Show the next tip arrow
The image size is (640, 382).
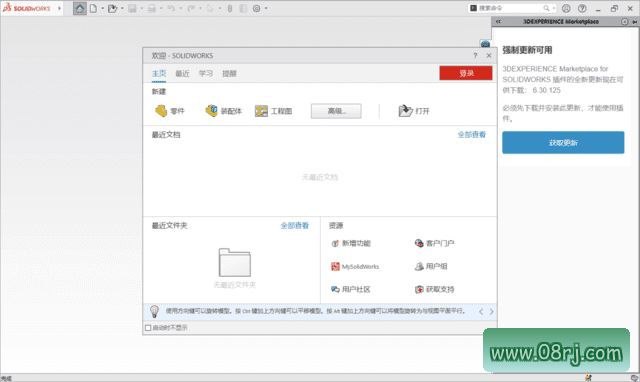click(491, 312)
